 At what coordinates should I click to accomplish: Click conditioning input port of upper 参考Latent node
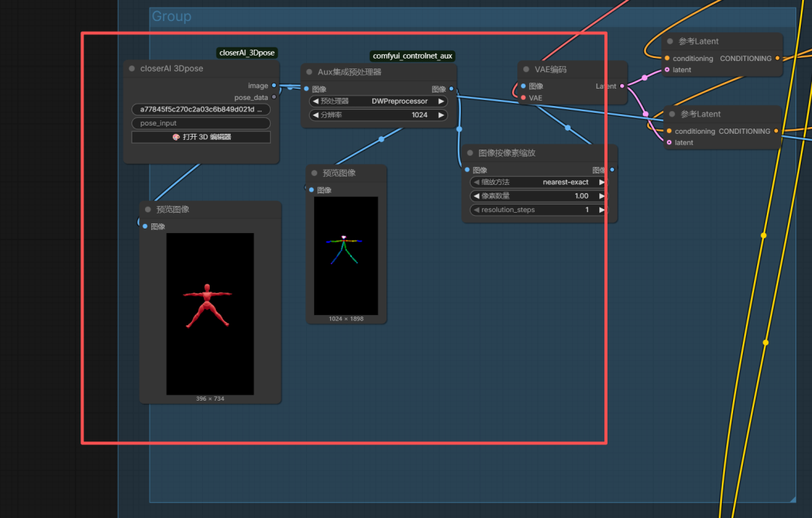pyautogui.click(x=667, y=59)
